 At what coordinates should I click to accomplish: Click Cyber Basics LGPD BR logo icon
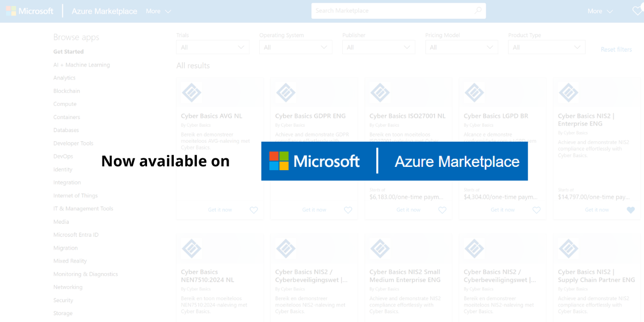coord(474,93)
